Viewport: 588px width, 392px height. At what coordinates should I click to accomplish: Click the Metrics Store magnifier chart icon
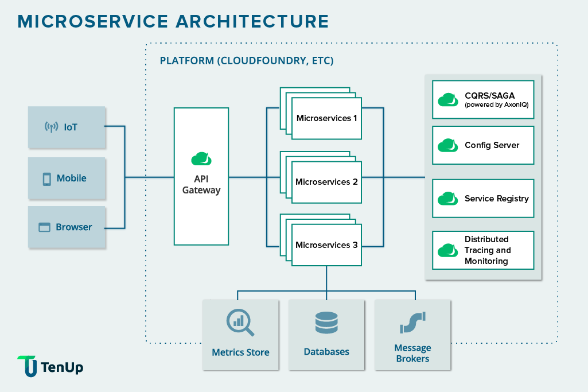coord(240,321)
